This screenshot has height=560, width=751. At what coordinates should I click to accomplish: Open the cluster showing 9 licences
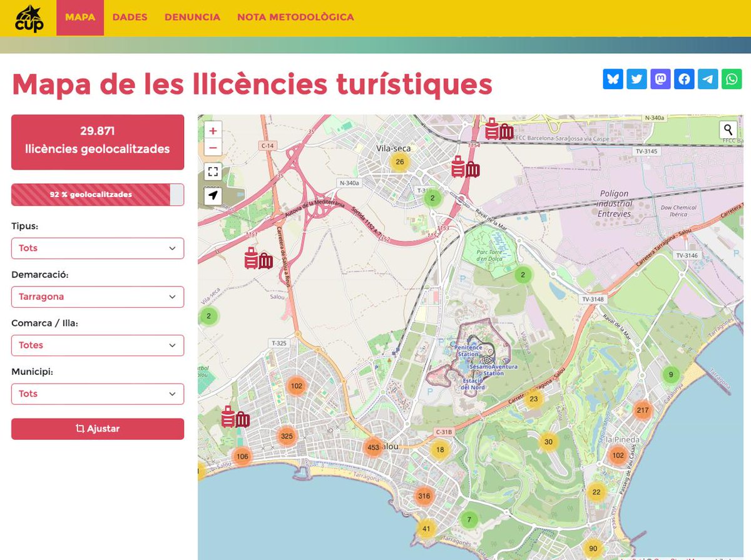click(671, 375)
